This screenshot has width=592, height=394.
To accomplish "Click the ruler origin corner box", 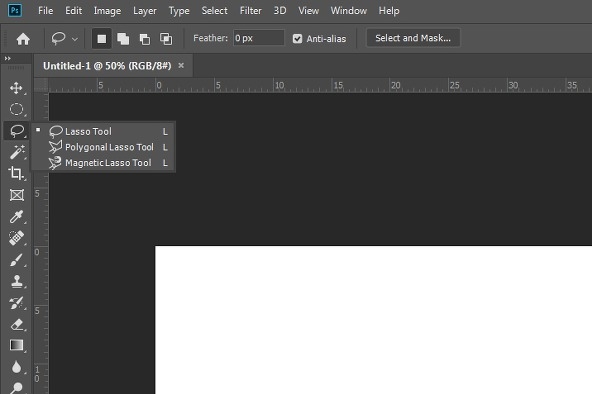I will [x=41, y=85].
